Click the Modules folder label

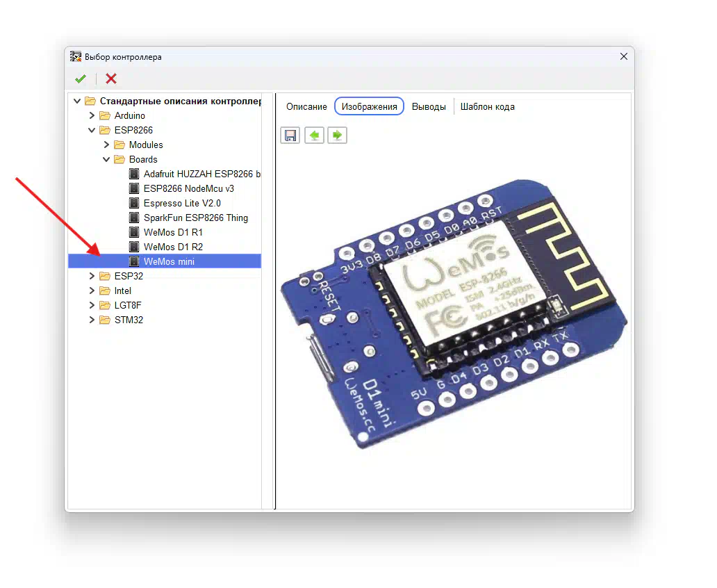pos(146,145)
